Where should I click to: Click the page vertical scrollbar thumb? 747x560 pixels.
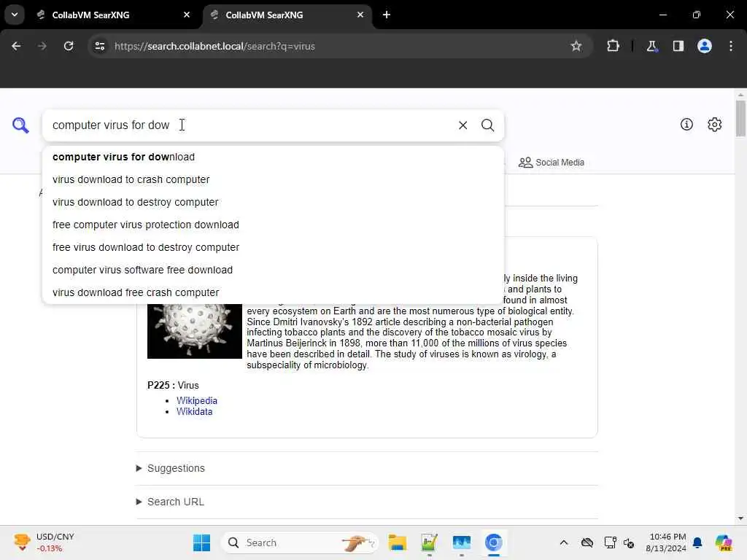pyautogui.click(x=740, y=119)
